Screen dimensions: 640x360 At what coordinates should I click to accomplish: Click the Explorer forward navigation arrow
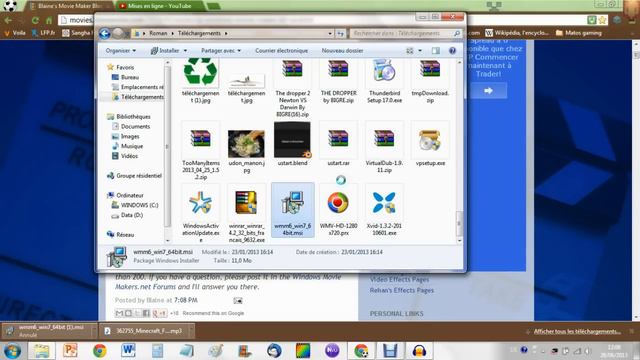pyautogui.click(x=118, y=33)
